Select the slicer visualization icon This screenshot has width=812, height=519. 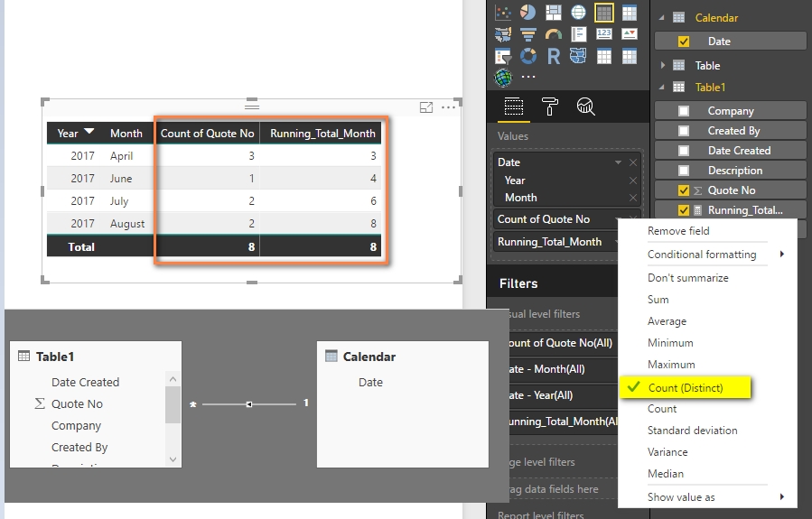coord(503,56)
